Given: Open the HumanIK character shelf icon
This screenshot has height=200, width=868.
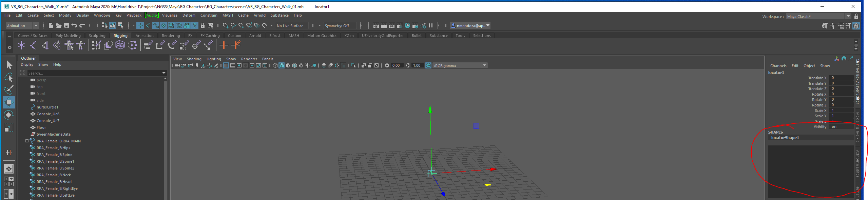Looking at the screenshot, I should tap(81, 45).
